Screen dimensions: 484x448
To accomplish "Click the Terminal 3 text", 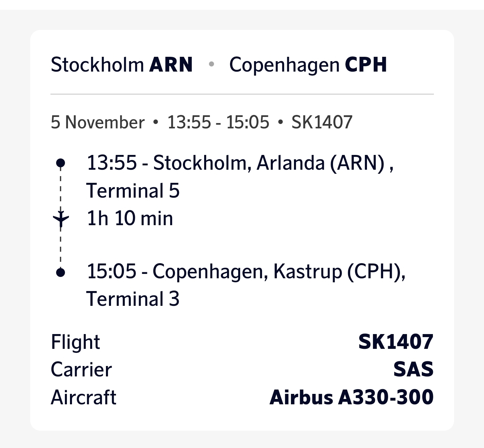I will click(x=133, y=299).
